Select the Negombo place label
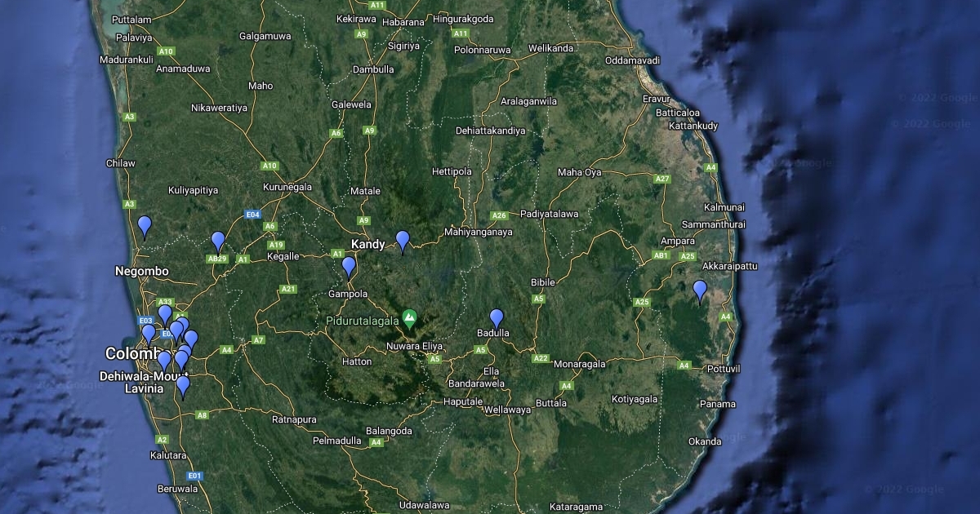 point(141,271)
